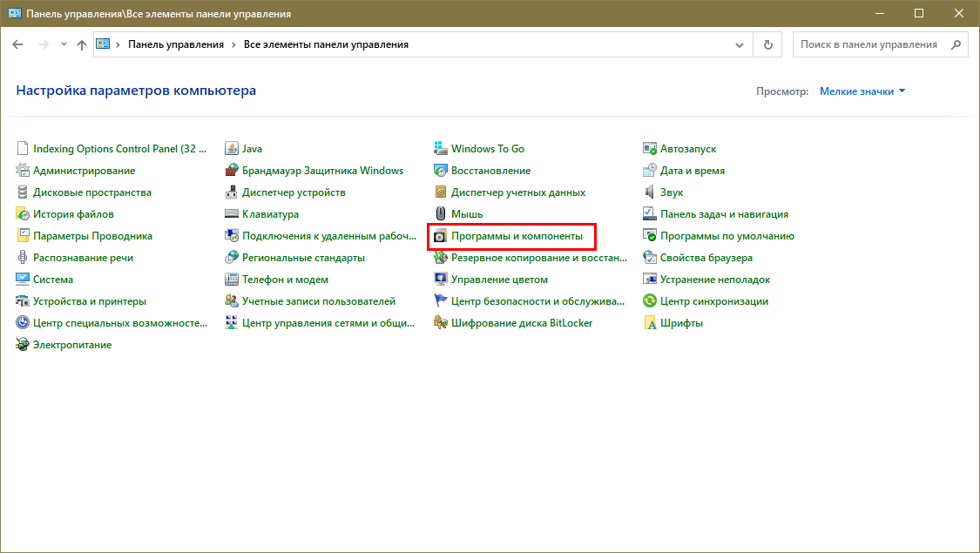
Task: Open Шифрование диска BitLocker
Action: tap(521, 323)
